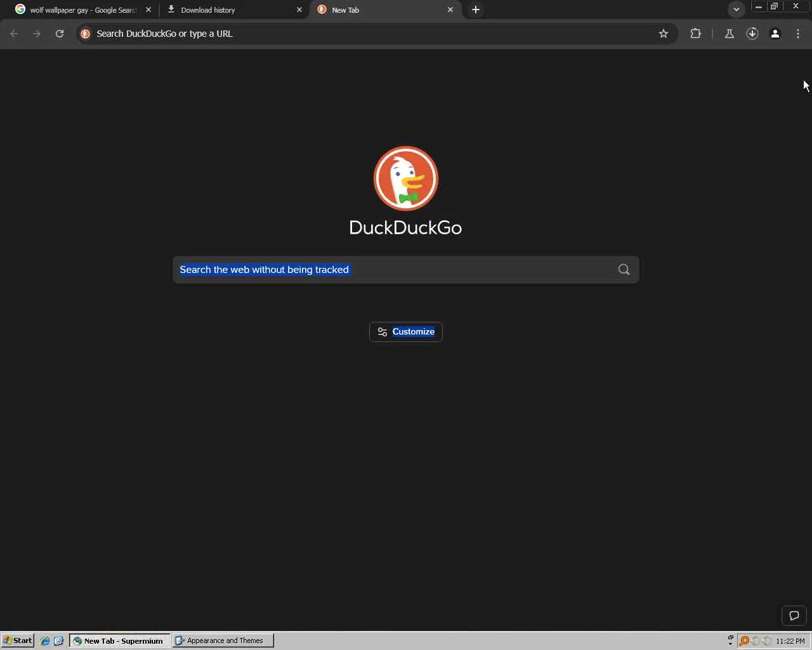Open the browser three-dot menu
Image resolution: width=812 pixels, height=650 pixels.
pyautogui.click(x=798, y=34)
